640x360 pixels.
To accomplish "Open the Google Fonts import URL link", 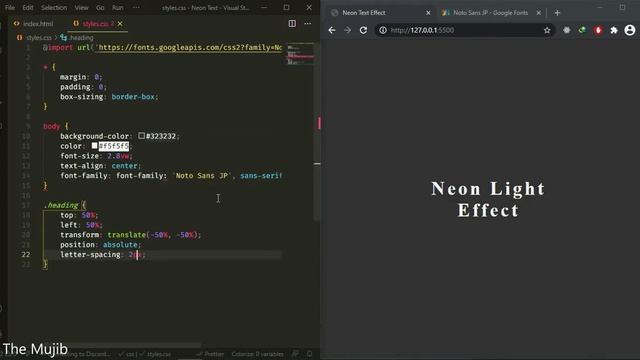I will [x=190, y=47].
